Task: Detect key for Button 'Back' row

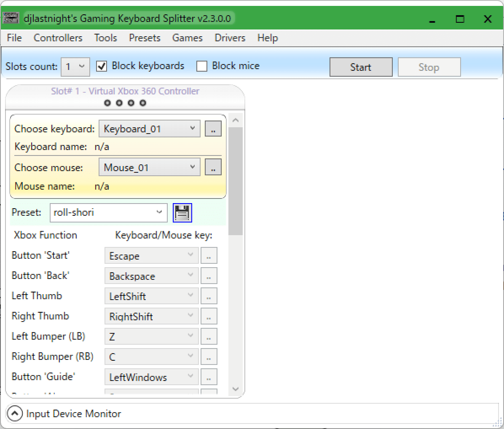Action: pos(209,276)
